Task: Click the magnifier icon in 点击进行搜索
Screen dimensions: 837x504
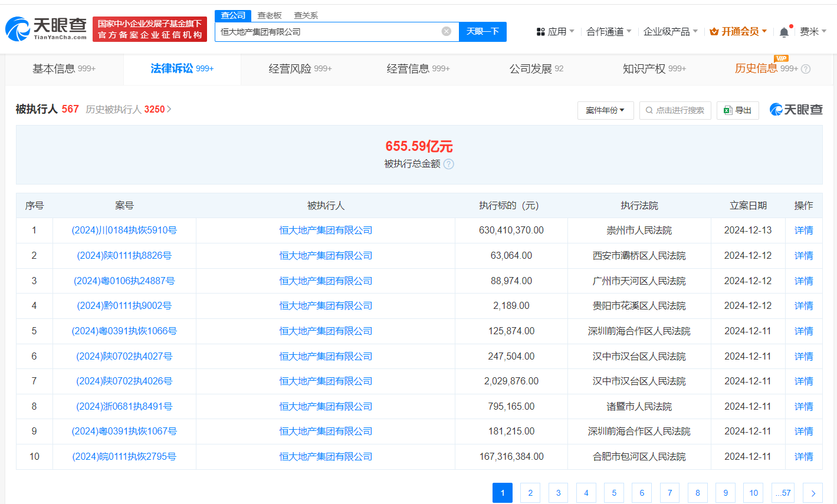Action: pos(649,110)
